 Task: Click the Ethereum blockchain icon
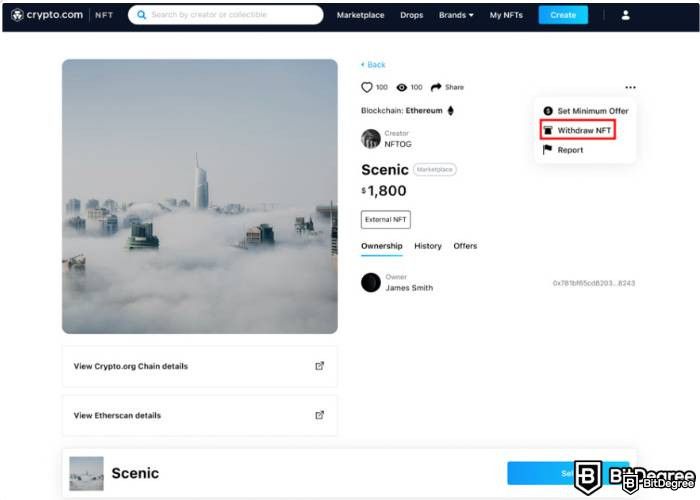pos(450,111)
